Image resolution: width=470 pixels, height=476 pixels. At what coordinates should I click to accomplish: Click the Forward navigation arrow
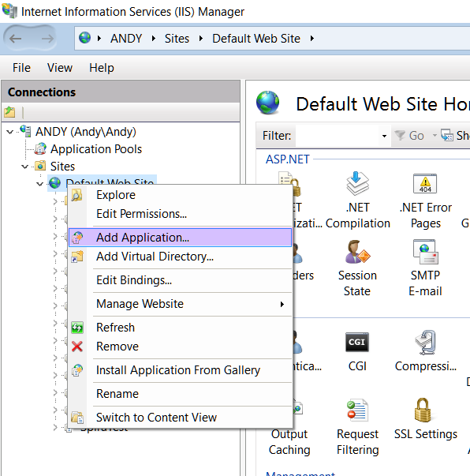(x=47, y=39)
